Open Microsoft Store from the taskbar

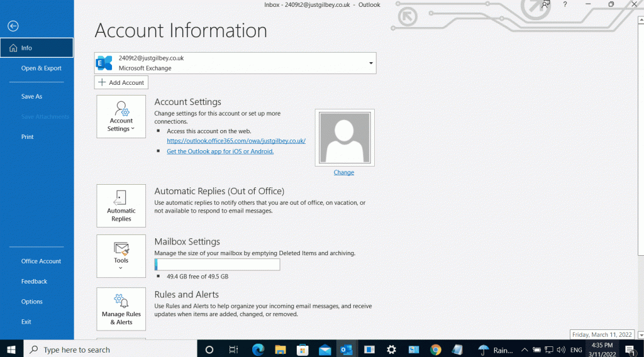pos(303,349)
